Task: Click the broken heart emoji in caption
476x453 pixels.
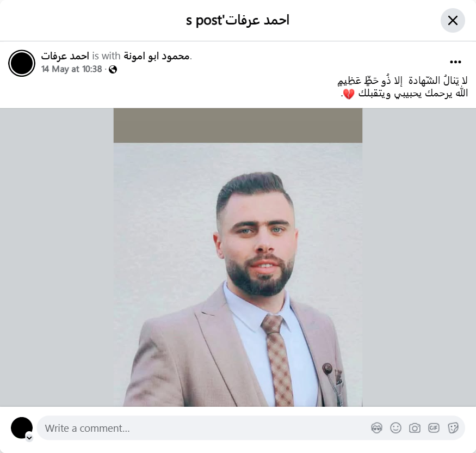Action: tap(349, 94)
